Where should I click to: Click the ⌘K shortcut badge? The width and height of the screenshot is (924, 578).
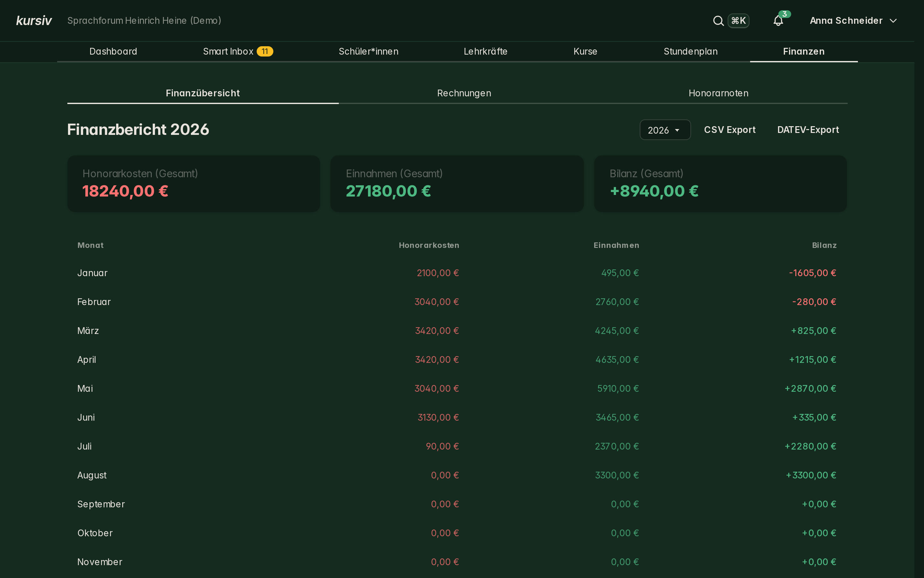point(738,21)
